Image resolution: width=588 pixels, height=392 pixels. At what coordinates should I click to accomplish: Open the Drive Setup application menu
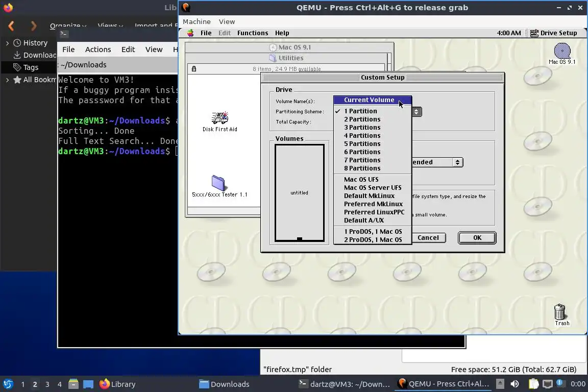coord(554,33)
